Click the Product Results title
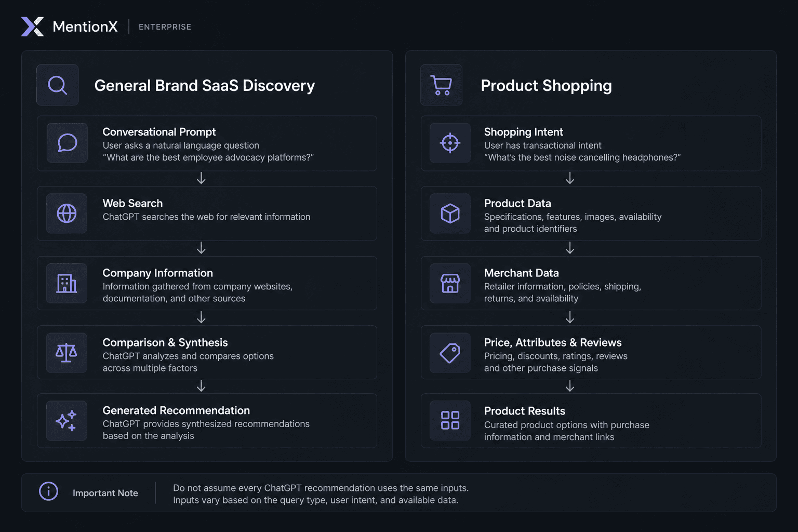Screen dimensions: 798x532 [524, 411]
